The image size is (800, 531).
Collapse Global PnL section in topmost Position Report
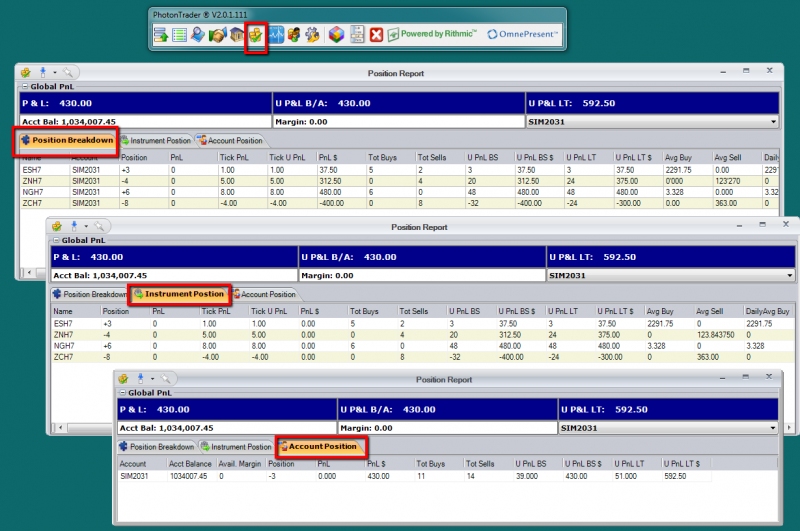(24, 86)
